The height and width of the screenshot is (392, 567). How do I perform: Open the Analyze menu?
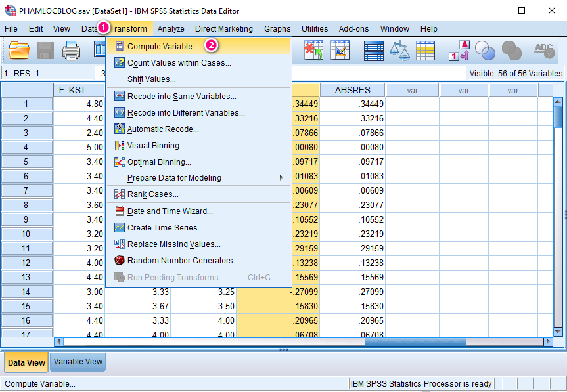coord(171,28)
